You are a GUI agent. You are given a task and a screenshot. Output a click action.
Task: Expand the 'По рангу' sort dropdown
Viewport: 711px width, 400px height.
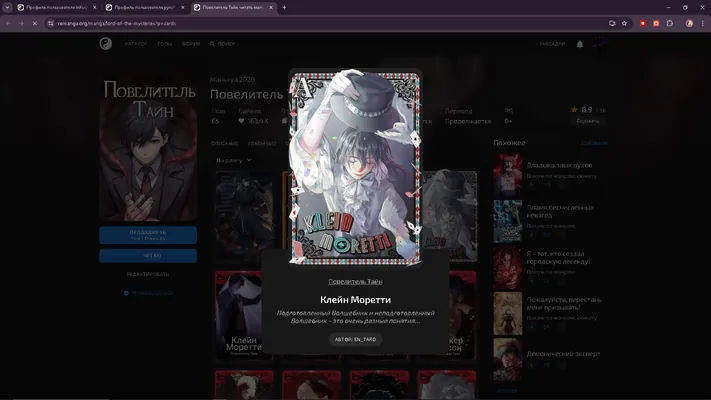tap(234, 160)
